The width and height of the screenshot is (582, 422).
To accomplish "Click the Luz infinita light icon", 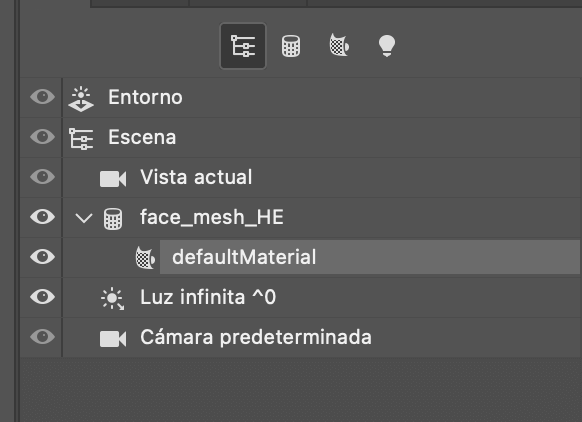I will (x=112, y=299).
